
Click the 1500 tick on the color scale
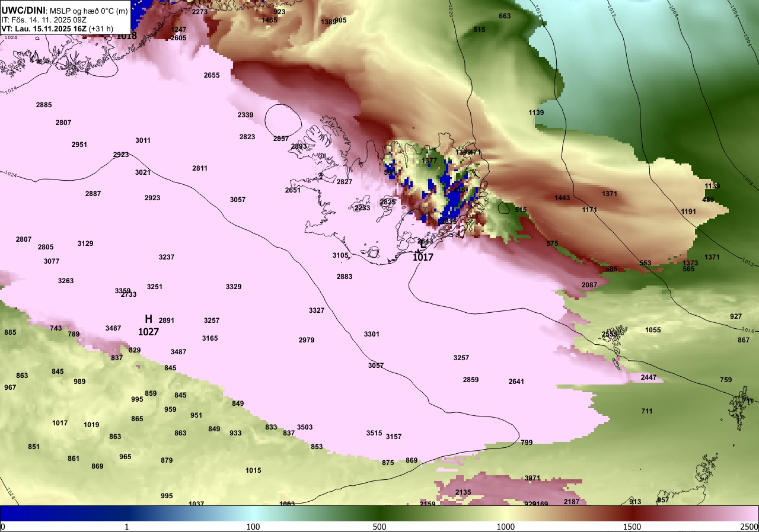coord(632,527)
